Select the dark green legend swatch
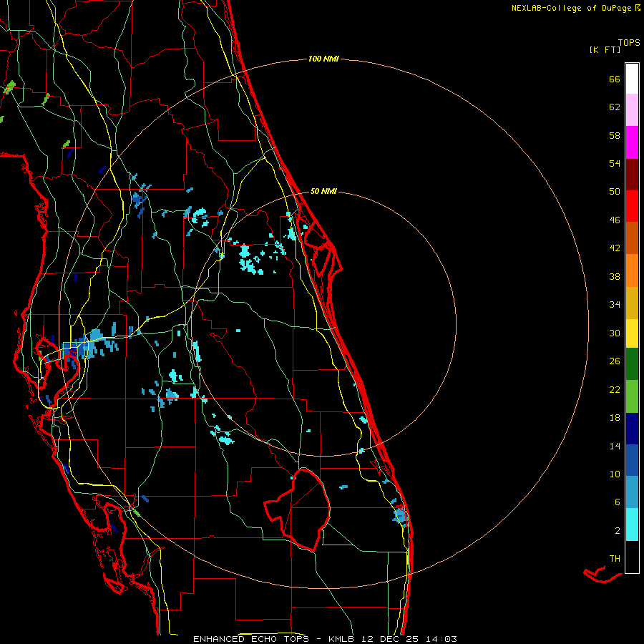The width and height of the screenshot is (644, 644). [632, 364]
